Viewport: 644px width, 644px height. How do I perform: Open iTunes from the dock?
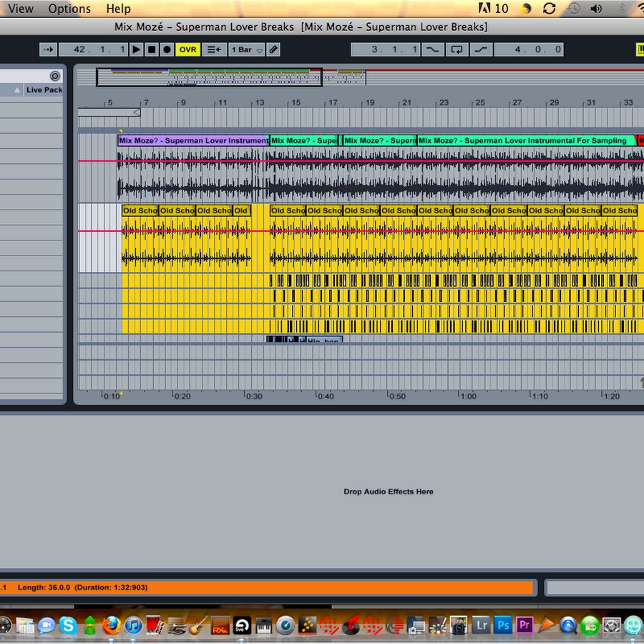tap(134, 625)
